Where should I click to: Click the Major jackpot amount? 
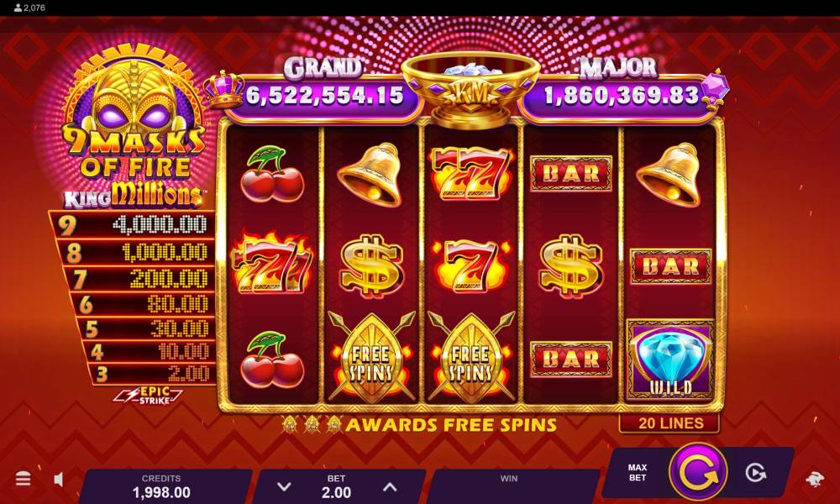(622, 96)
